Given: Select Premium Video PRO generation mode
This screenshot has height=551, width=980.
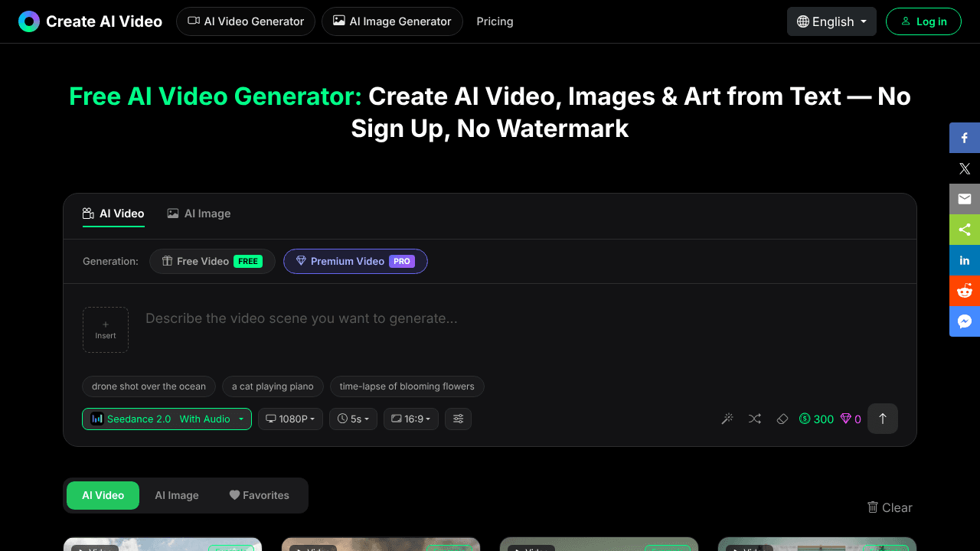Looking at the screenshot, I should 355,261.
